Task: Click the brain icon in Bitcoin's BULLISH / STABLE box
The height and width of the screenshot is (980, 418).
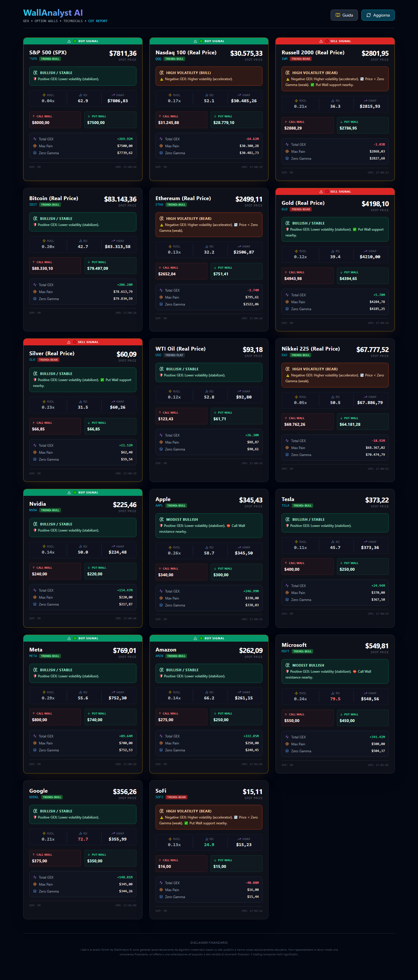Action: (x=35, y=218)
